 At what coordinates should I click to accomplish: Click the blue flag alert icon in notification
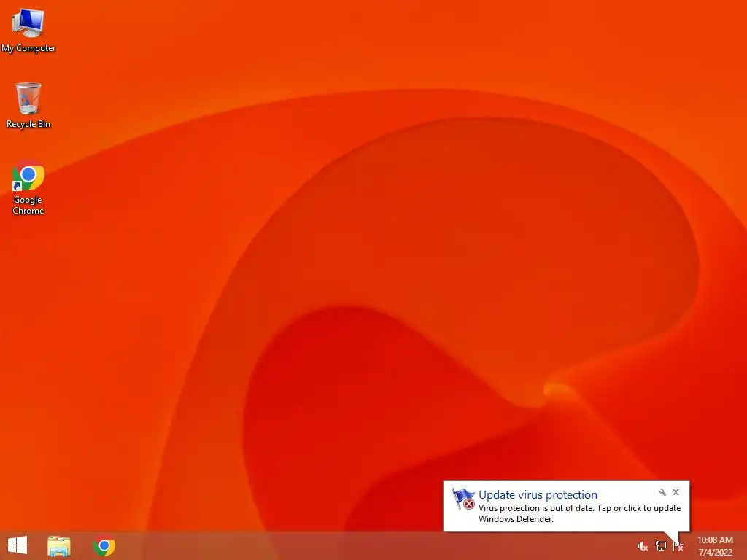(x=463, y=499)
